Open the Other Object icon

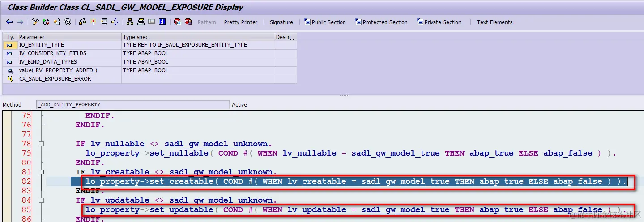click(57, 22)
